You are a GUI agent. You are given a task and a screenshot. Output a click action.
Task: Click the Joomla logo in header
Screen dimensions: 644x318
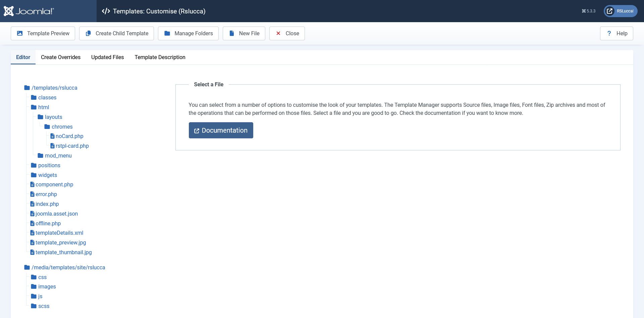tap(29, 11)
